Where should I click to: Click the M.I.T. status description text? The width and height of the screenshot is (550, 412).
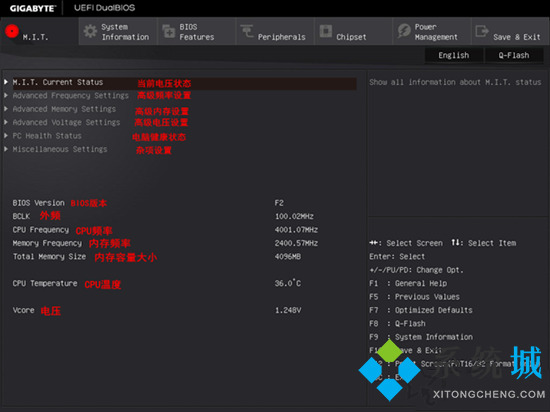455,82
